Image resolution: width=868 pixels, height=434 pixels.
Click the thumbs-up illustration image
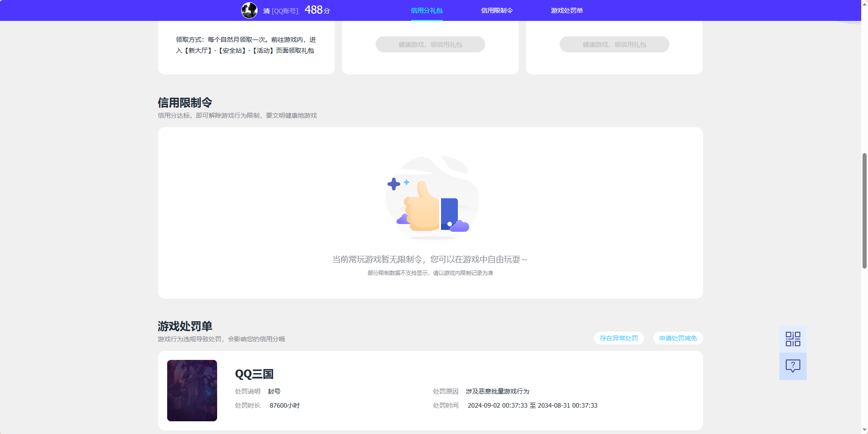pos(432,199)
